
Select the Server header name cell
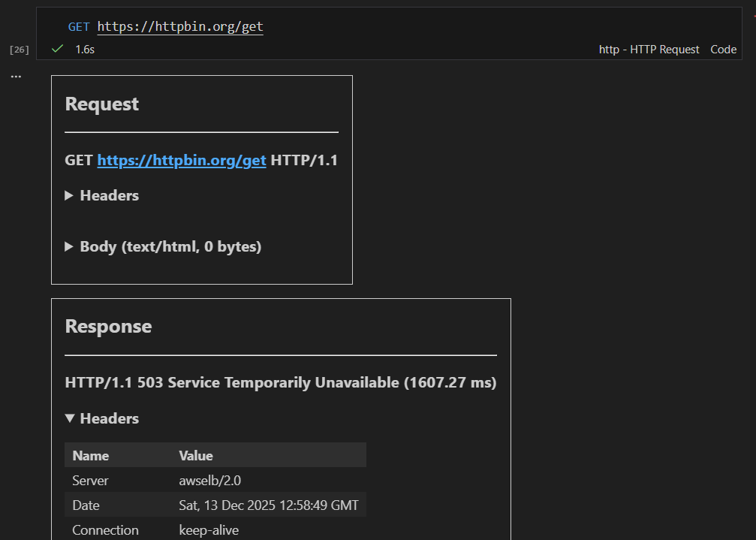(x=90, y=480)
